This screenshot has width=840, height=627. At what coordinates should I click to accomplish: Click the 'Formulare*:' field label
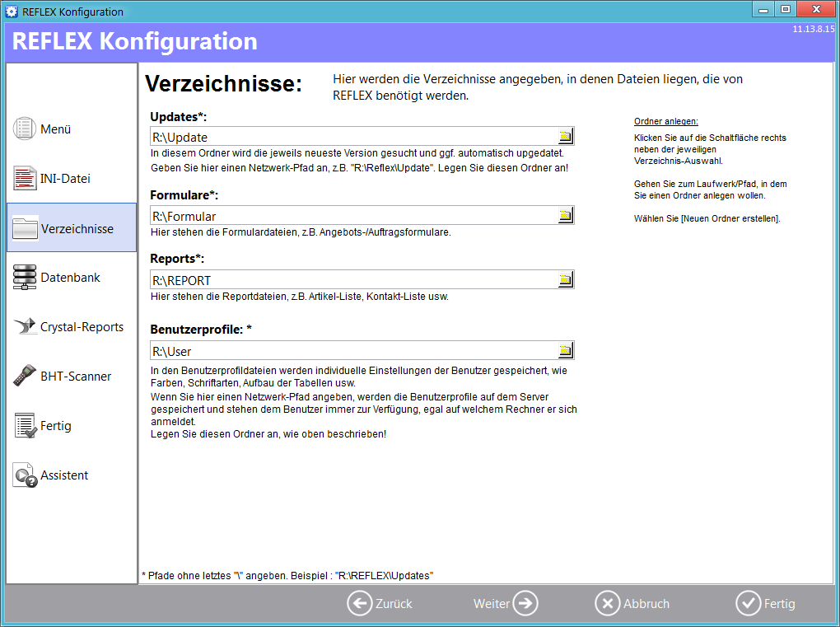click(x=184, y=195)
